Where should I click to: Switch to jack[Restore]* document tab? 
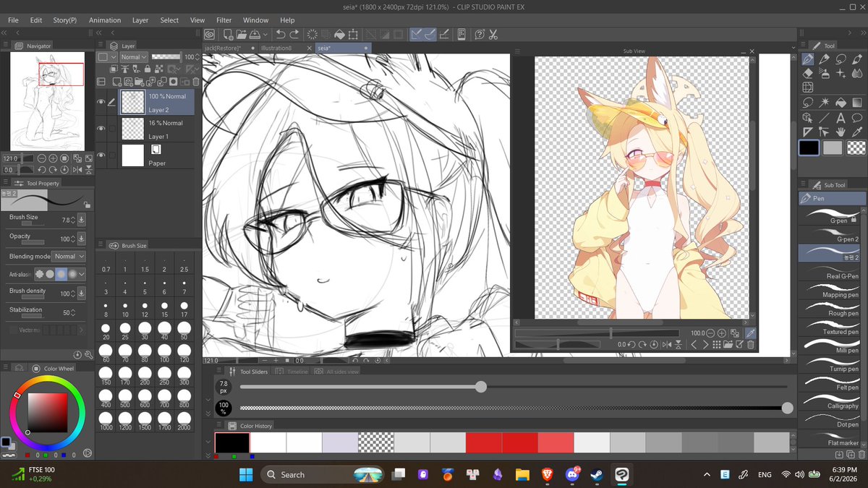tap(227, 48)
